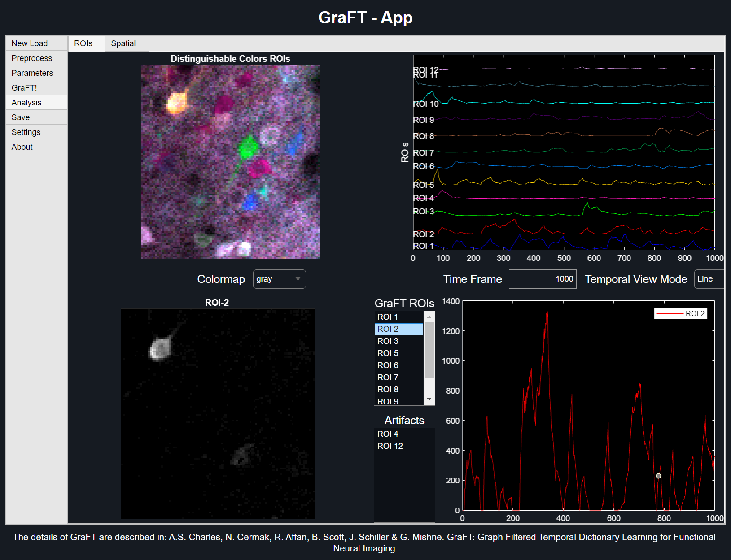
Task: Select ROI 4 in Artifacts list
Action: tap(404, 434)
